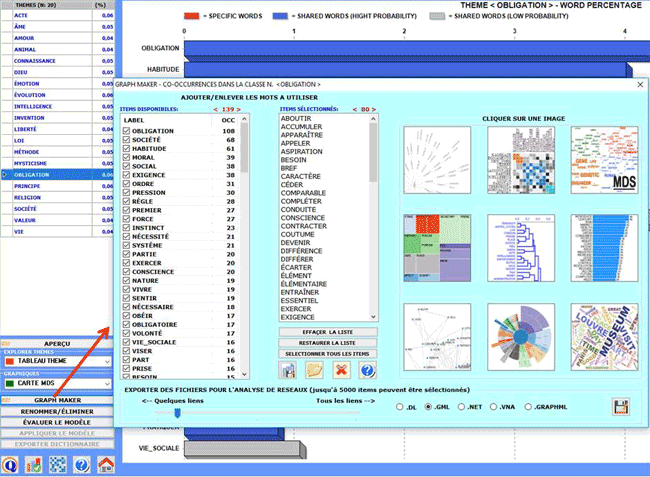Click the red-roof home icon

tap(106, 465)
